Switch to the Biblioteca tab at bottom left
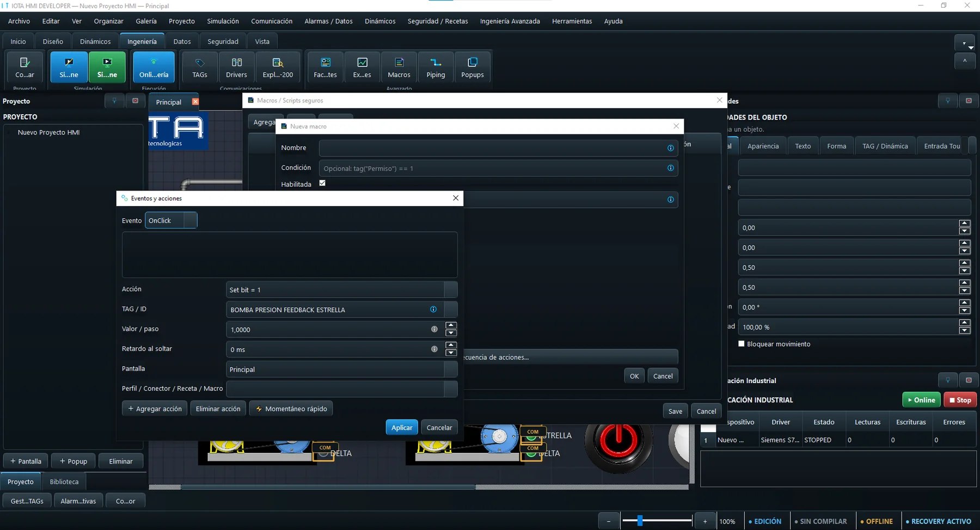Viewport: 980px width, 530px height. 64,482
